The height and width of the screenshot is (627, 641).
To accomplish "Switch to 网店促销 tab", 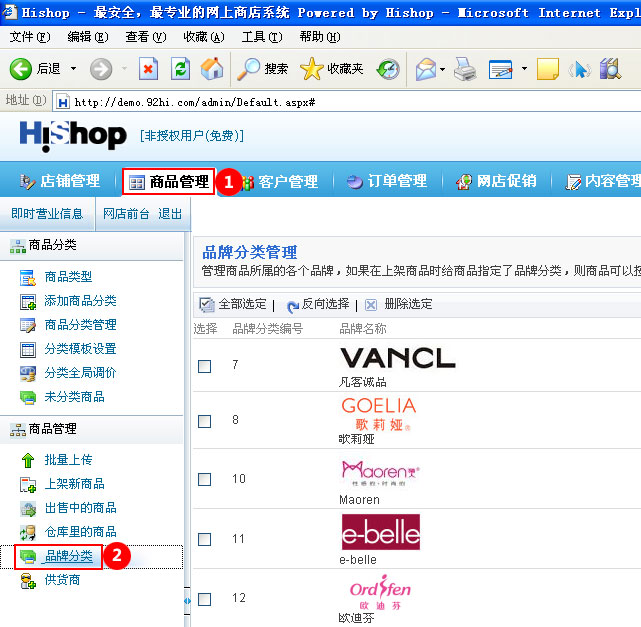I will 496,181.
